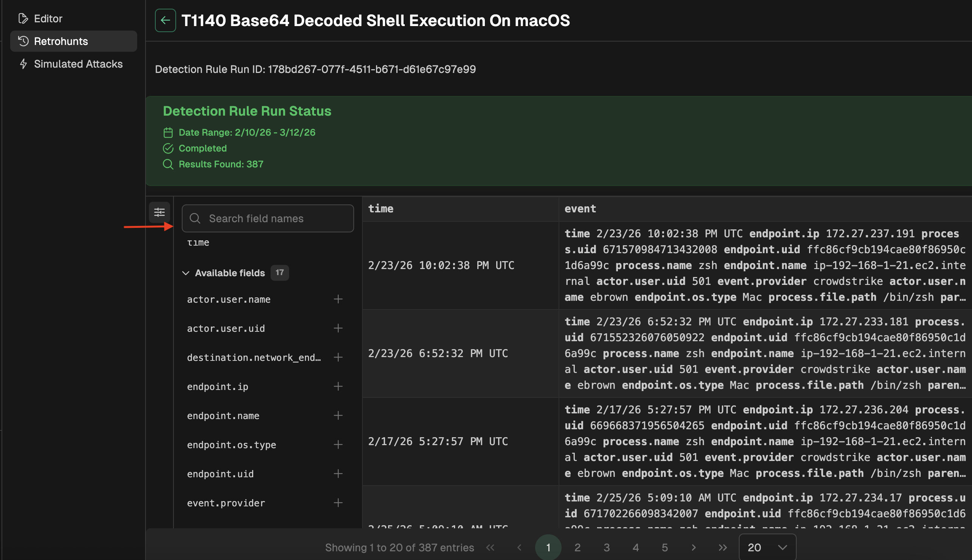Screen dimensions: 972x560
Task: Go to next page arrow
Action: click(693, 547)
